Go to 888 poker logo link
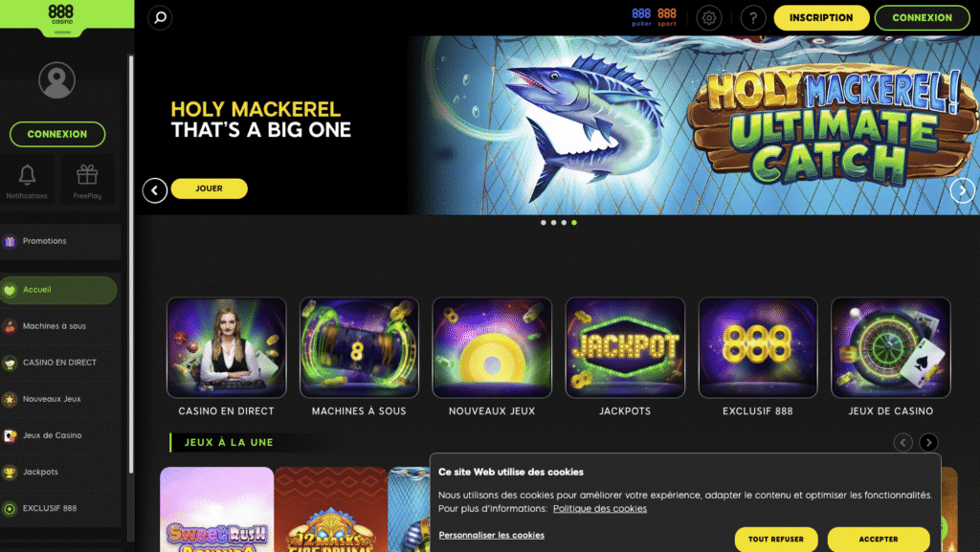 pos(641,17)
